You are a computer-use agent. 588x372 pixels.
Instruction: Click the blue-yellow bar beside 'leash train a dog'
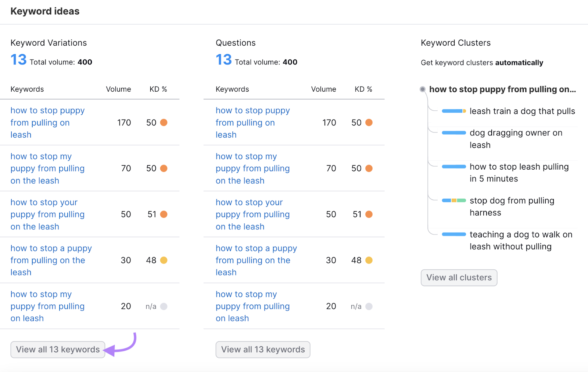[x=453, y=111]
